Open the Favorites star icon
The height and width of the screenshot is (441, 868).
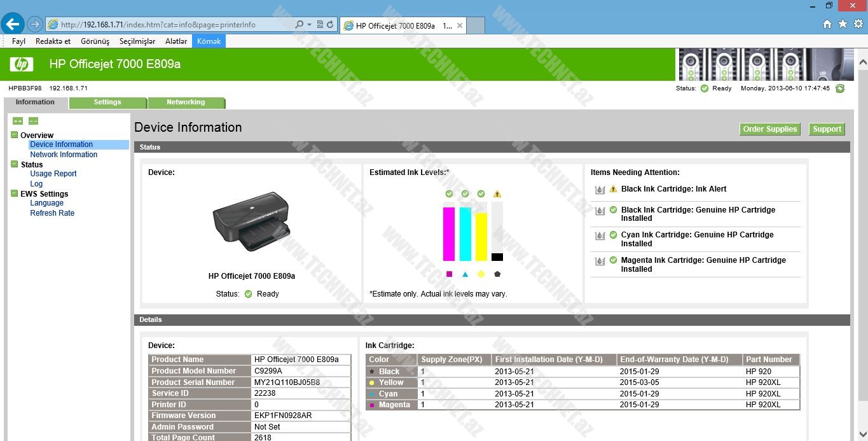coord(843,24)
